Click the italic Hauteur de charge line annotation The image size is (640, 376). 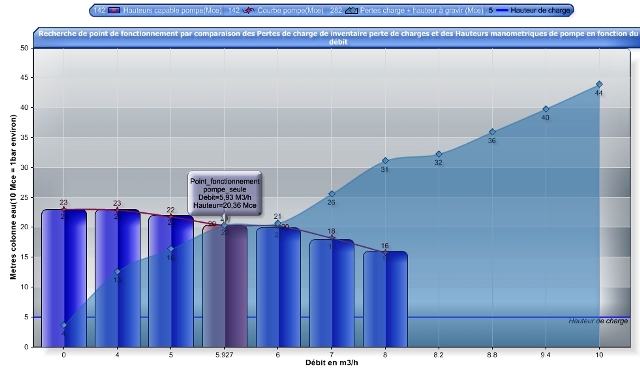(598, 321)
